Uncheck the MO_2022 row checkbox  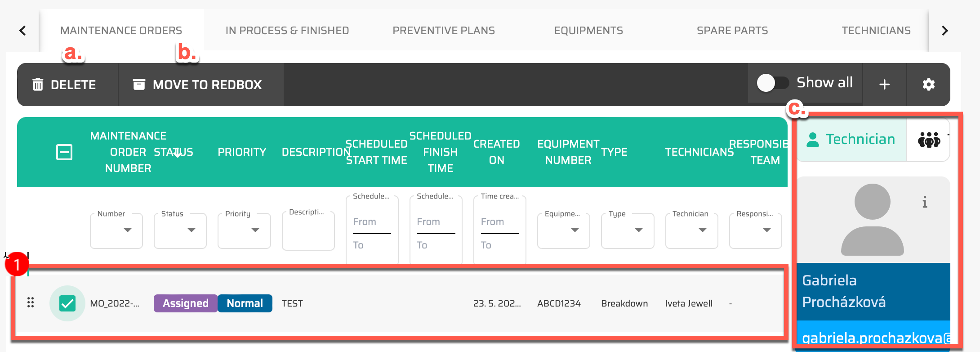pyautogui.click(x=67, y=303)
